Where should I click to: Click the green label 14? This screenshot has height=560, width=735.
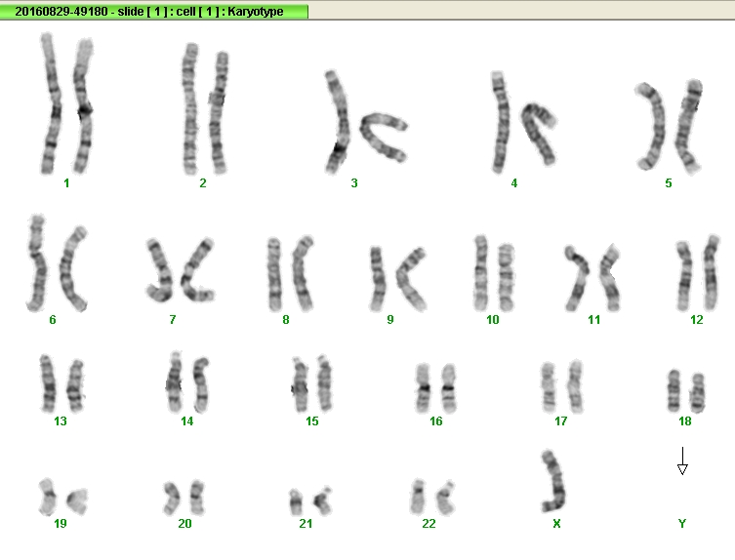click(187, 421)
